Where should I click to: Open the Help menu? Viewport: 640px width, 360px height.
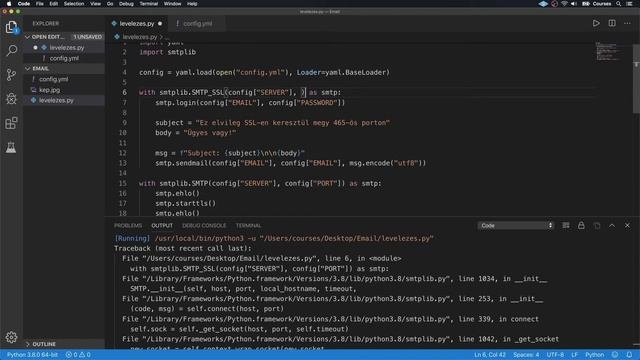(192, 4)
